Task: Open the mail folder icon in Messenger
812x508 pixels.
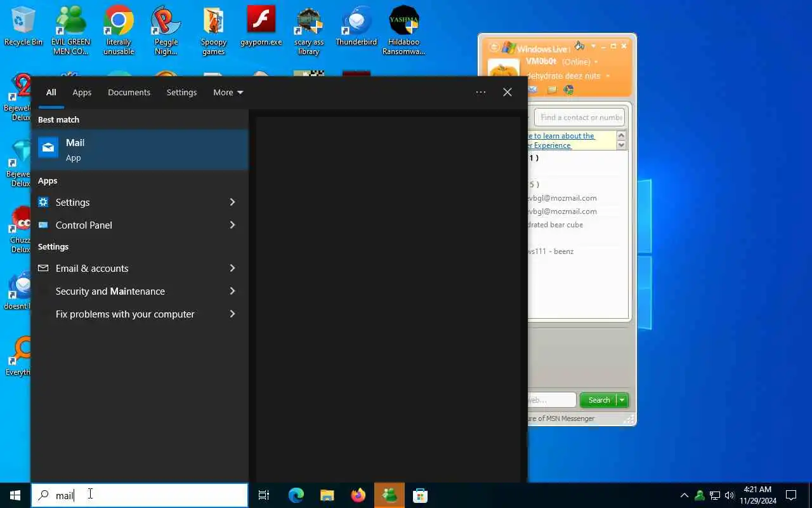Action: [x=552, y=90]
